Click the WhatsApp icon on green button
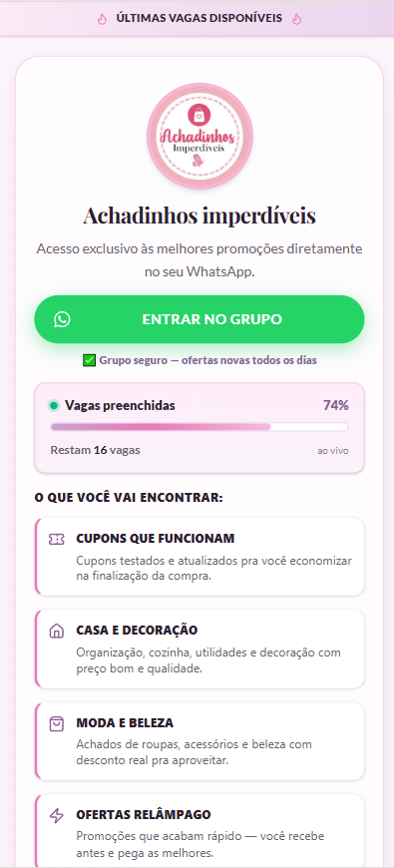This screenshot has height=868, width=394. click(62, 319)
